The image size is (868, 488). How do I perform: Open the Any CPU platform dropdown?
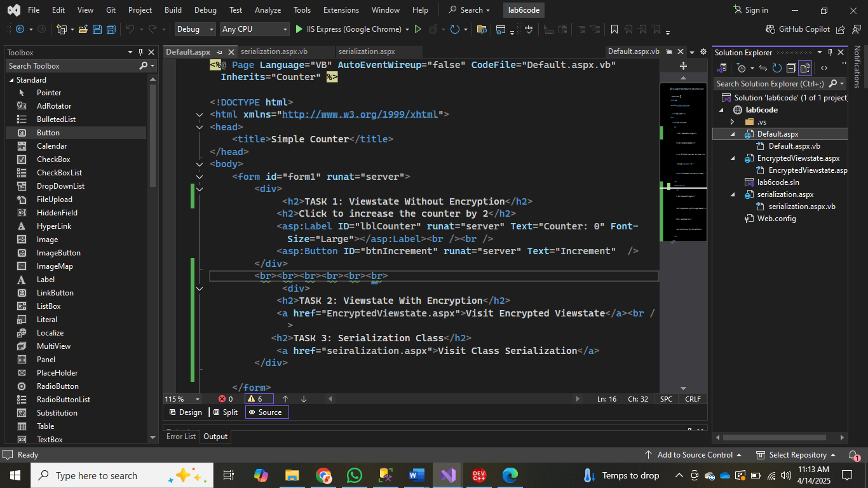[255, 29]
